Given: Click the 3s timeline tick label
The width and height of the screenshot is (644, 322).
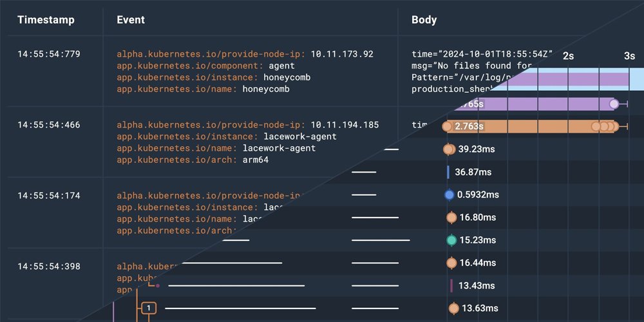Looking at the screenshot, I should point(629,56).
